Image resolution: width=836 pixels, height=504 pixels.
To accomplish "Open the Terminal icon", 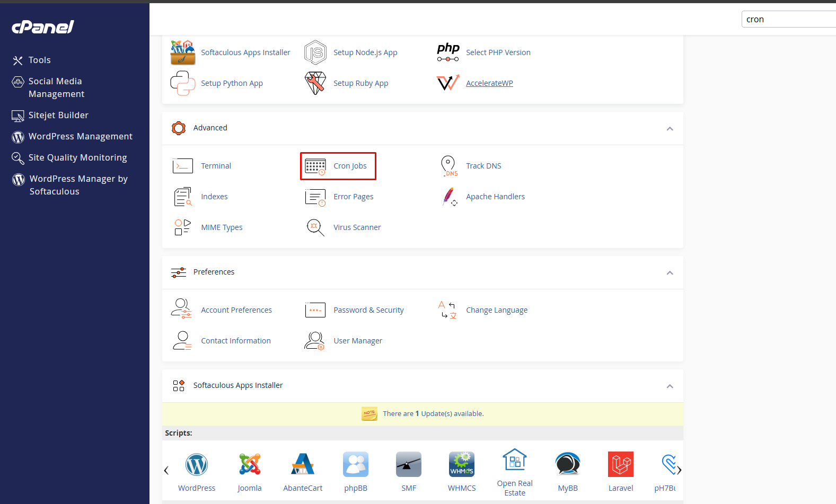I will point(182,166).
